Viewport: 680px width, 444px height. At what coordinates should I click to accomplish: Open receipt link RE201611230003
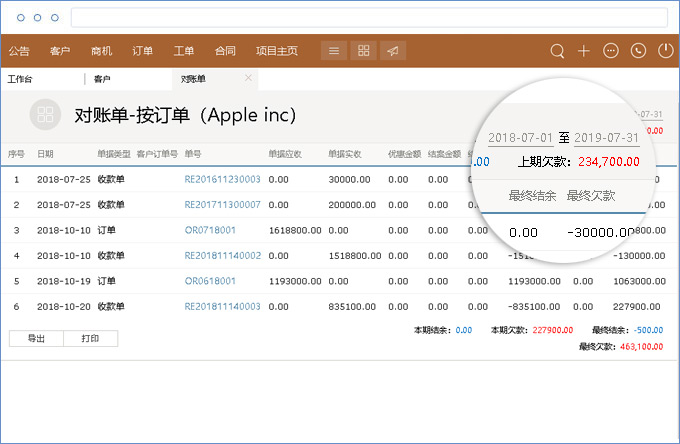[x=222, y=180]
